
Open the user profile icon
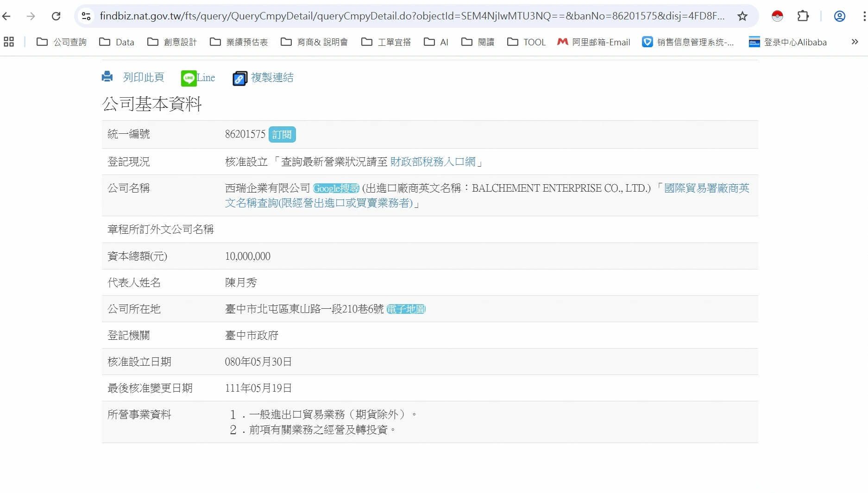839,16
